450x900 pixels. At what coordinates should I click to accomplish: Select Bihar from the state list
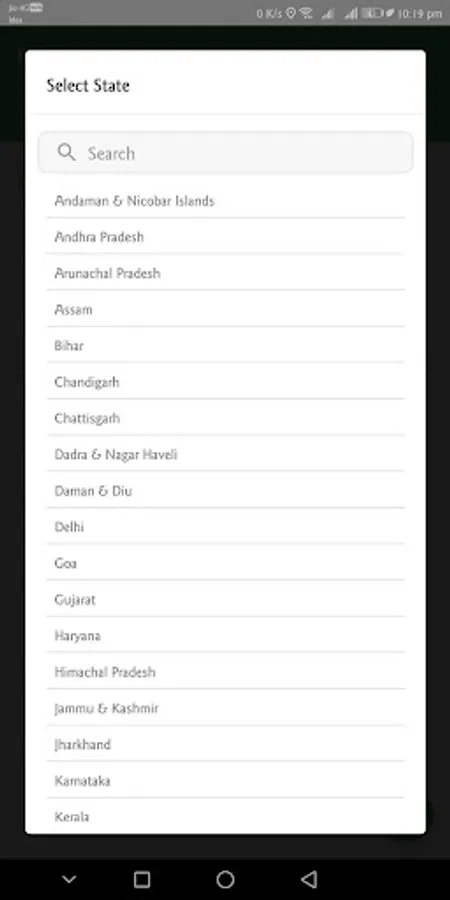tap(226, 346)
